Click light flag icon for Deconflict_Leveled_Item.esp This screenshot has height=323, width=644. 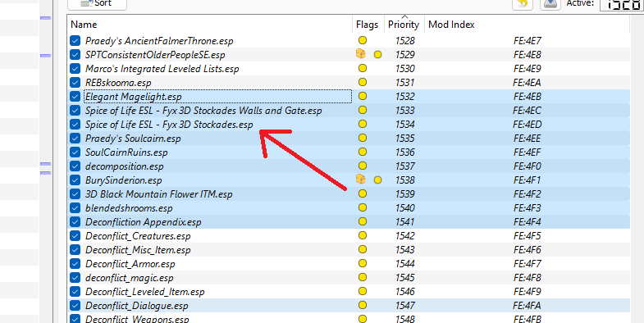click(363, 291)
